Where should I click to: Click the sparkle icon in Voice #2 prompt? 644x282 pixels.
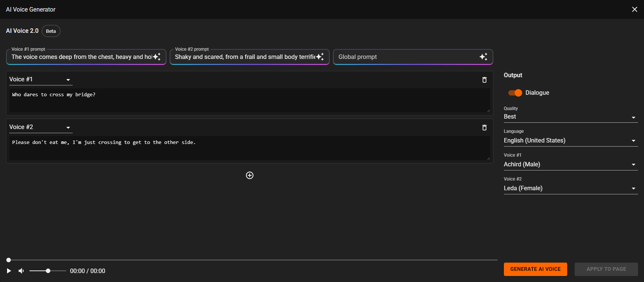(320, 57)
